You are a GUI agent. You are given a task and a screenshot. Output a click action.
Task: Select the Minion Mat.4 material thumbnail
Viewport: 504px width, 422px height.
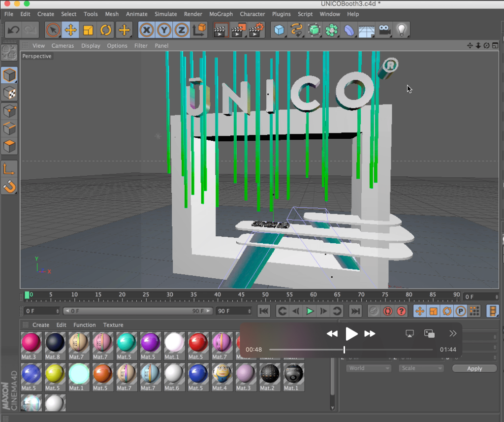(x=221, y=374)
